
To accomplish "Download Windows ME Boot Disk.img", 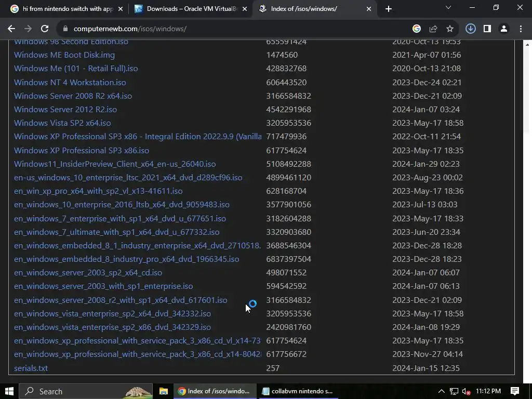I will click(64, 55).
